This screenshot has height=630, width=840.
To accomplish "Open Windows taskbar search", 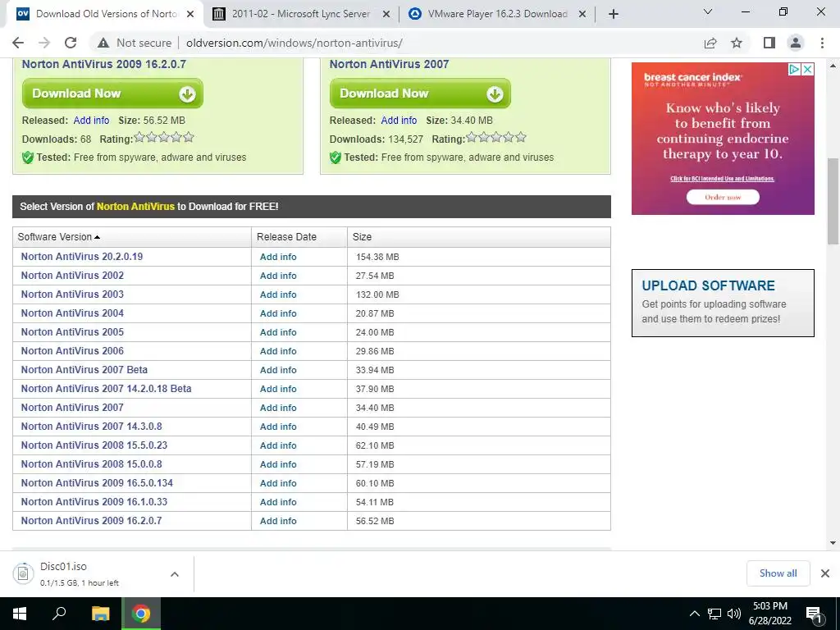I will click(59, 614).
